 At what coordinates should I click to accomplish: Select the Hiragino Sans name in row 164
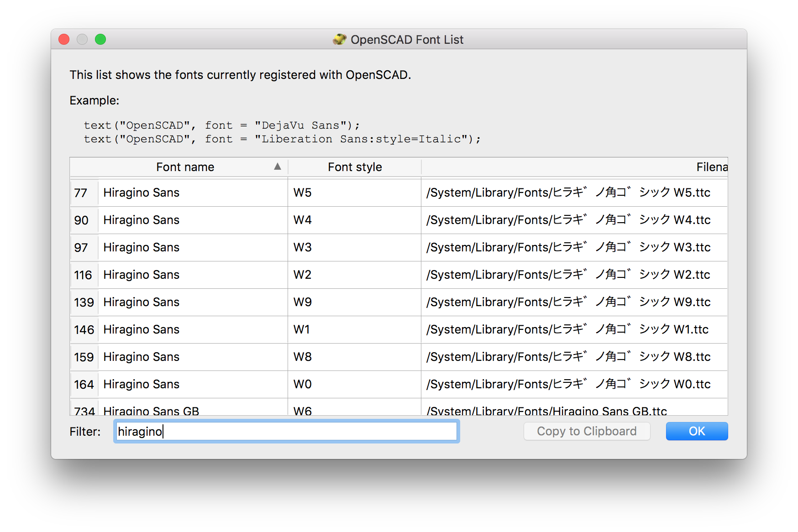point(193,385)
